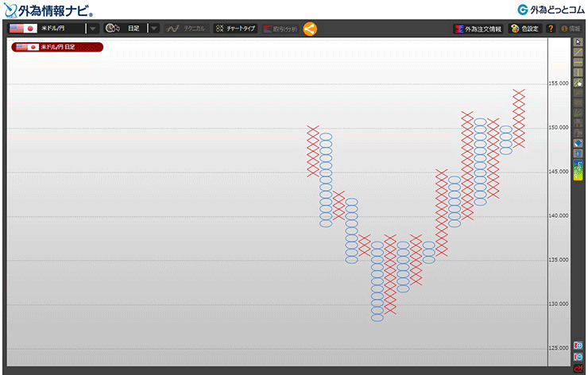Click the trash delete-all icon

click(578, 153)
